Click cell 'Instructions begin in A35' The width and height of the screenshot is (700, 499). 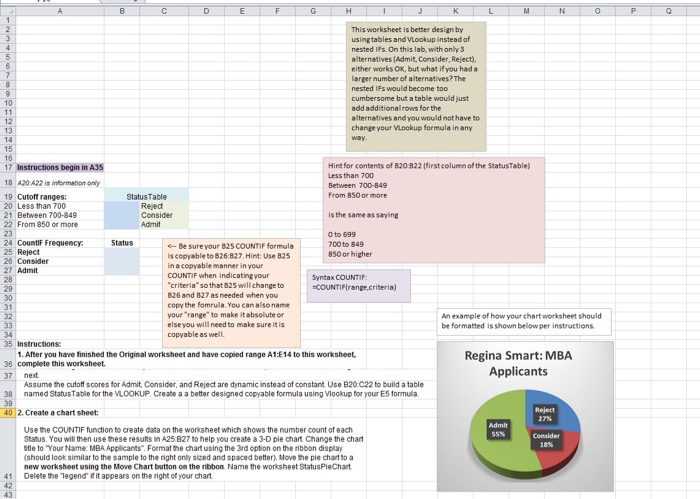coord(60,167)
